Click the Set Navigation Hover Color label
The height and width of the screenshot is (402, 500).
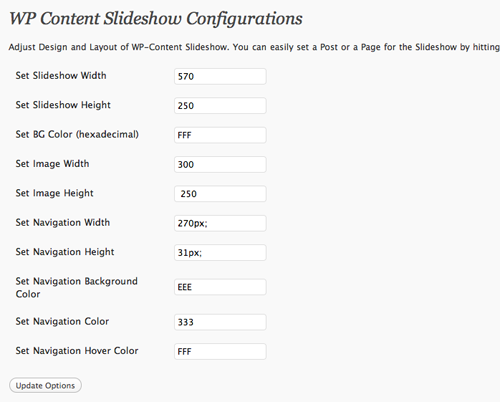click(77, 351)
